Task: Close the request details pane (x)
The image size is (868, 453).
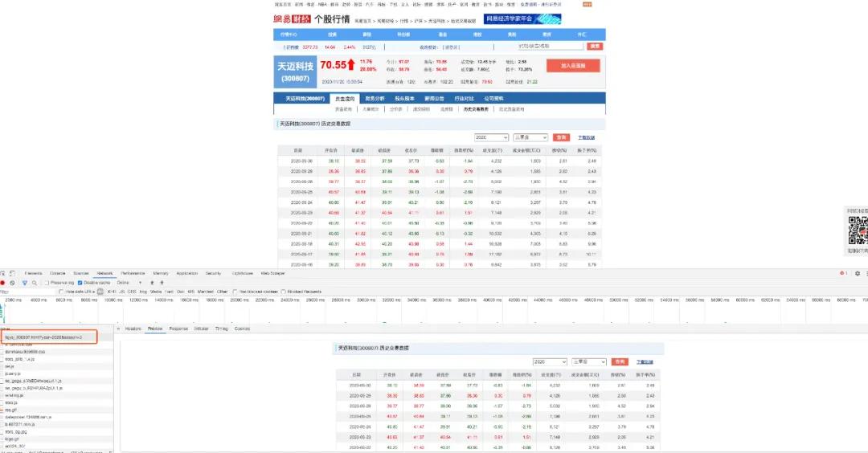Action: point(118,329)
